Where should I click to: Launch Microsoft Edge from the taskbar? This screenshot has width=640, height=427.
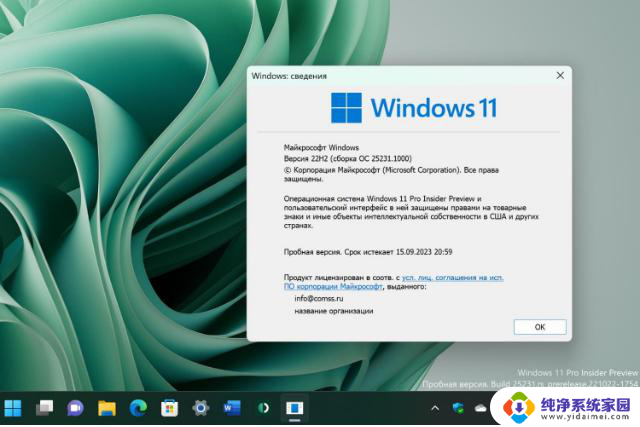[x=138, y=408]
